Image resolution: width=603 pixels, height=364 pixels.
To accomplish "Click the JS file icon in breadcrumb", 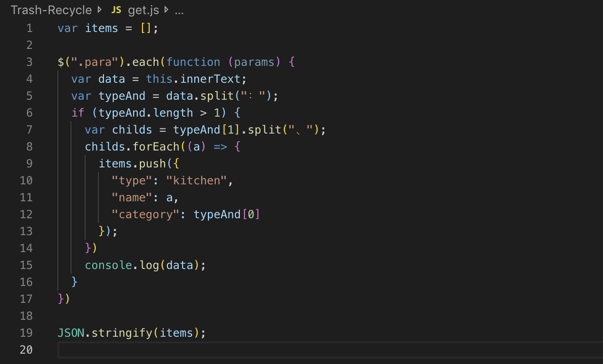I will click(116, 10).
